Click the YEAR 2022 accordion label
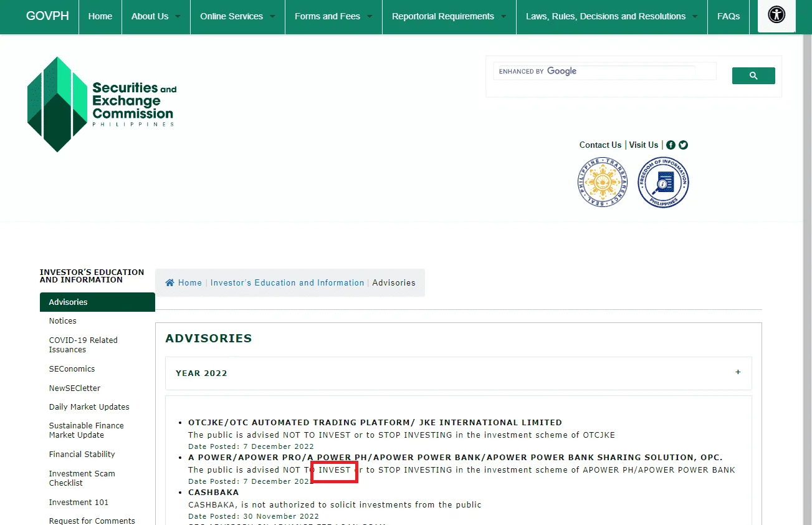 (201, 373)
